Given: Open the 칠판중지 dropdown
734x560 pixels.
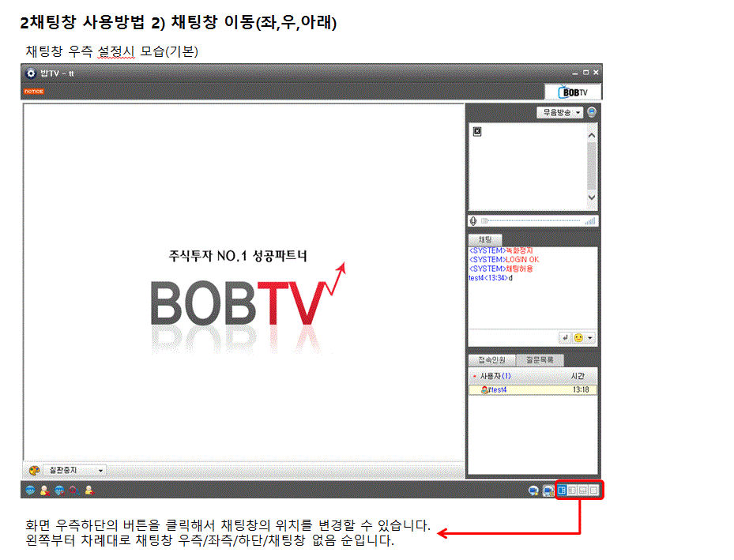Looking at the screenshot, I should [x=75, y=470].
